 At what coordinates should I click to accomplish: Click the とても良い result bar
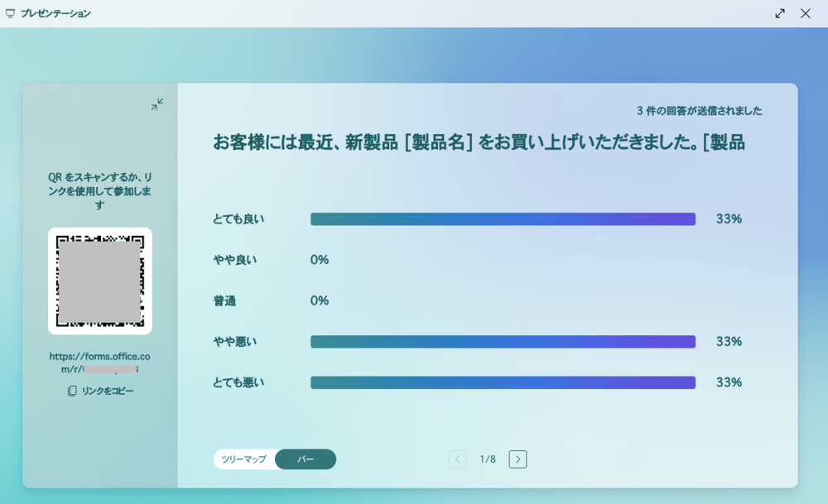click(x=503, y=219)
